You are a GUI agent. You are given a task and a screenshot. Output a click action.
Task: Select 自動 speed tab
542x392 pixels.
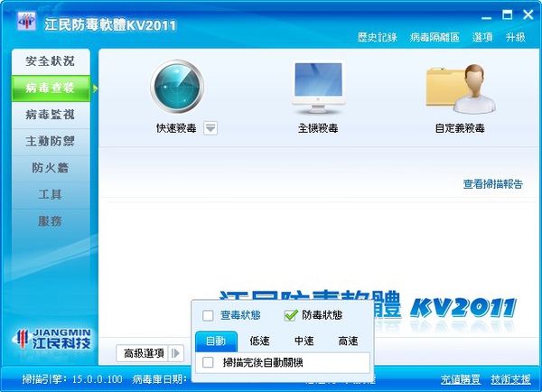coord(217,341)
